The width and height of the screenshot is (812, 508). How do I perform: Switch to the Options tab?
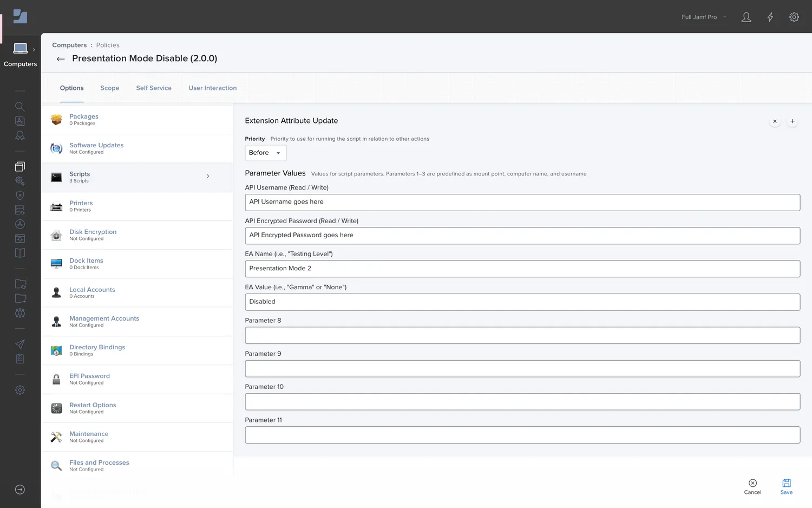pos(71,88)
